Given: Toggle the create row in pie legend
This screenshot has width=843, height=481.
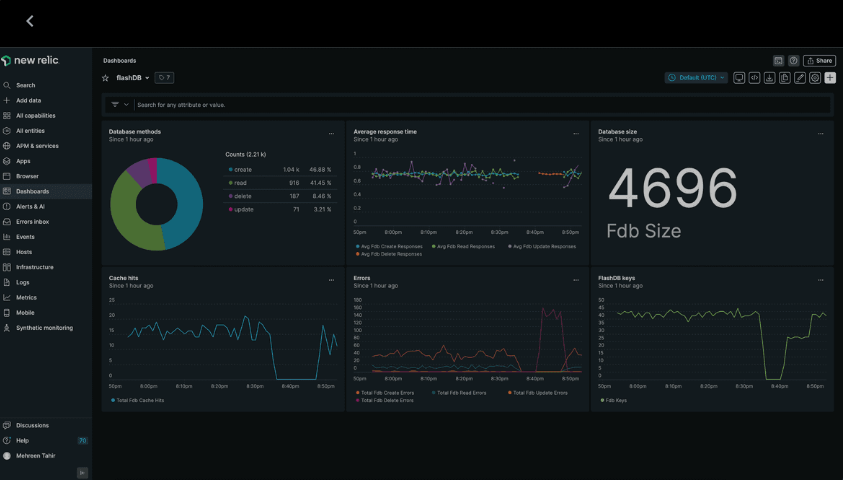Looking at the screenshot, I should click(280, 170).
